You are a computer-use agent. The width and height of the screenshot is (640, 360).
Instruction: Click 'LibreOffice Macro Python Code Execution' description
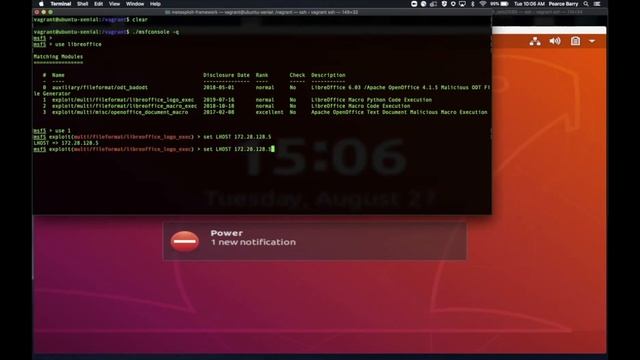(x=371, y=100)
